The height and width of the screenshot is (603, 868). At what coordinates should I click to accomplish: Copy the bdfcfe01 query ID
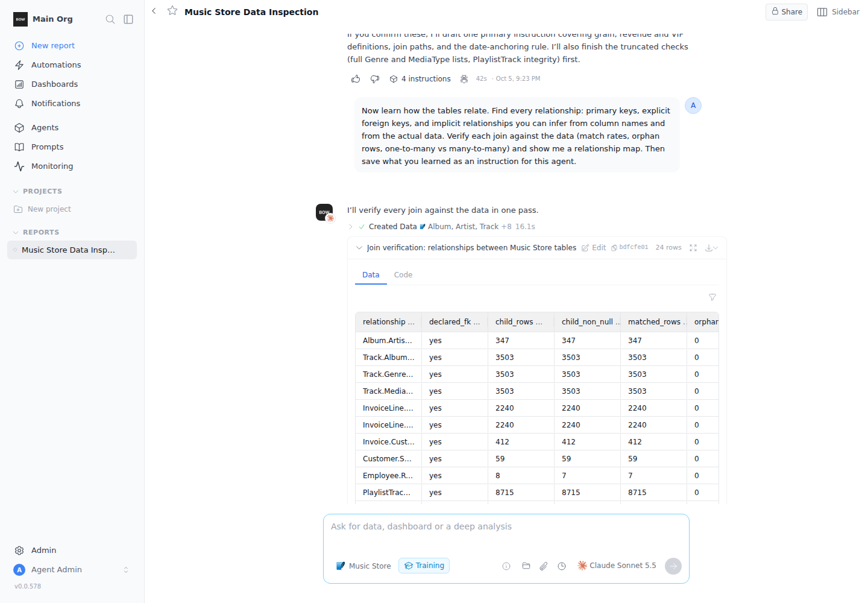(630, 248)
